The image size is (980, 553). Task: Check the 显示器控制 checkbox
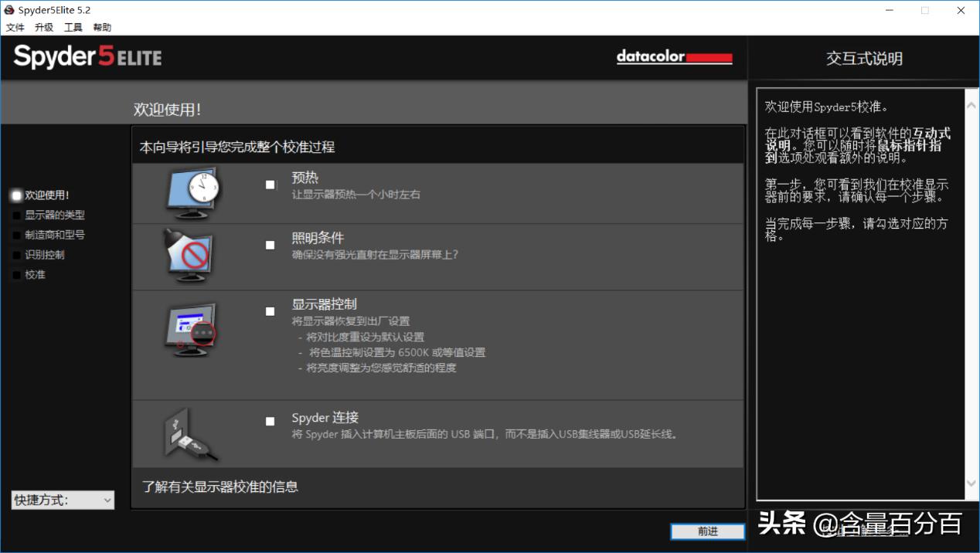(x=270, y=311)
